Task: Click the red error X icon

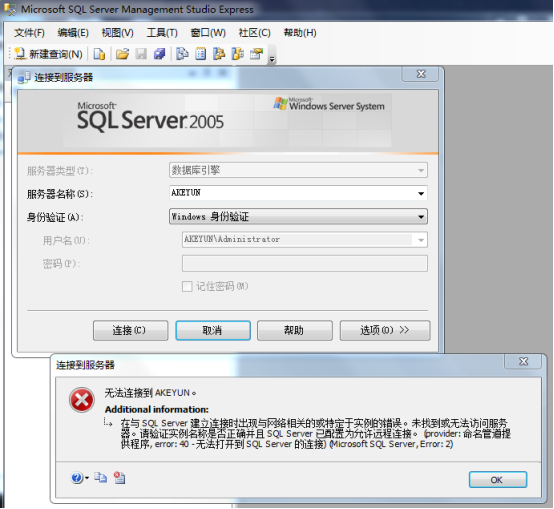Action: click(x=82, y=400)
